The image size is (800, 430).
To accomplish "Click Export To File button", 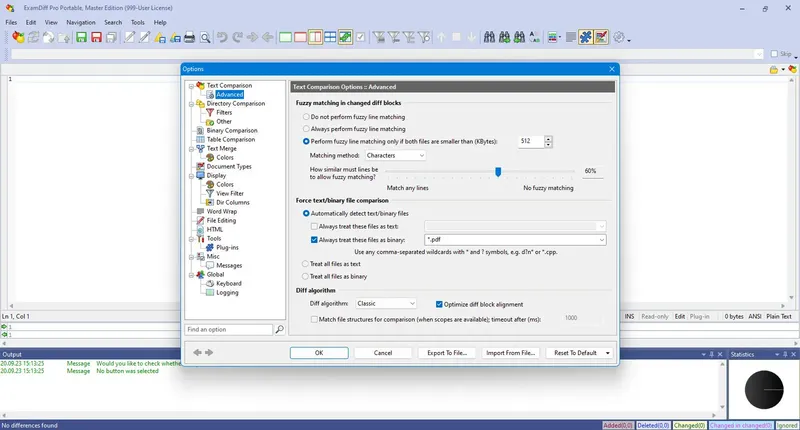I will pyautogui.click(x=447, y=353).
